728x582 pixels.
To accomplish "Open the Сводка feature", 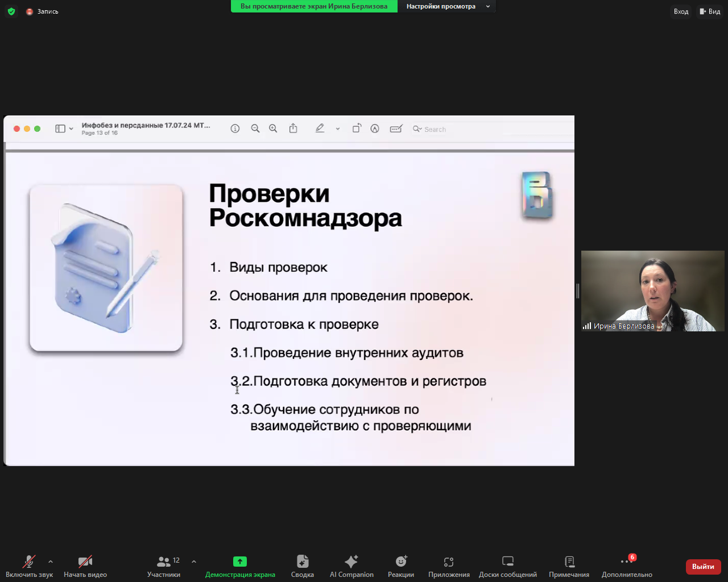I will [x=302, y=566].
